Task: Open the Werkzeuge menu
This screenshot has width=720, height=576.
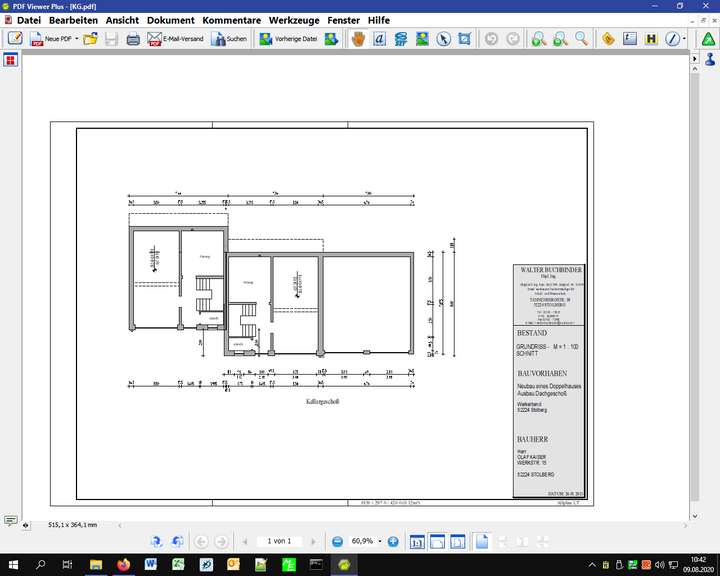Action: [x=294, y=20]
